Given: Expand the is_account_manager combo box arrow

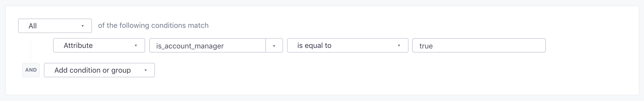Looking at the screenshot, I should (274, 46).
